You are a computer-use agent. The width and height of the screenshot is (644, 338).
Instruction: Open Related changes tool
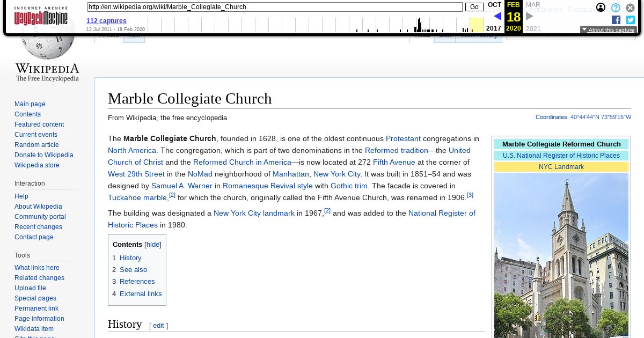coord(39,278)
